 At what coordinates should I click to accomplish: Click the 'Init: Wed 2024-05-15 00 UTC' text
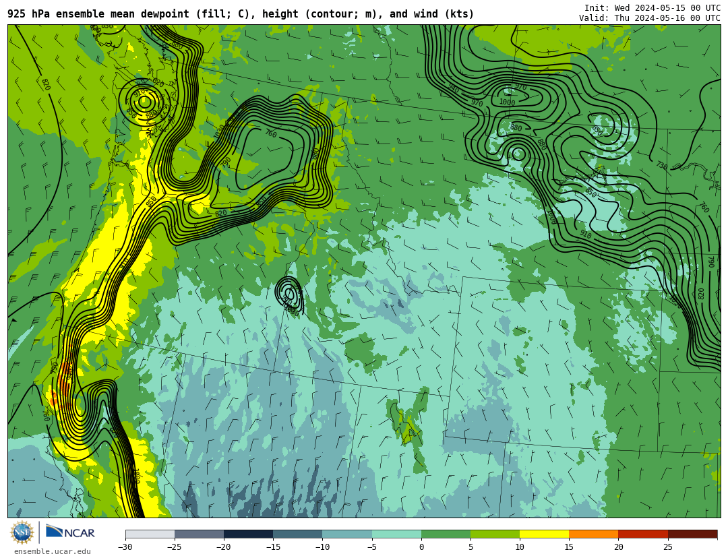point(653,8)
